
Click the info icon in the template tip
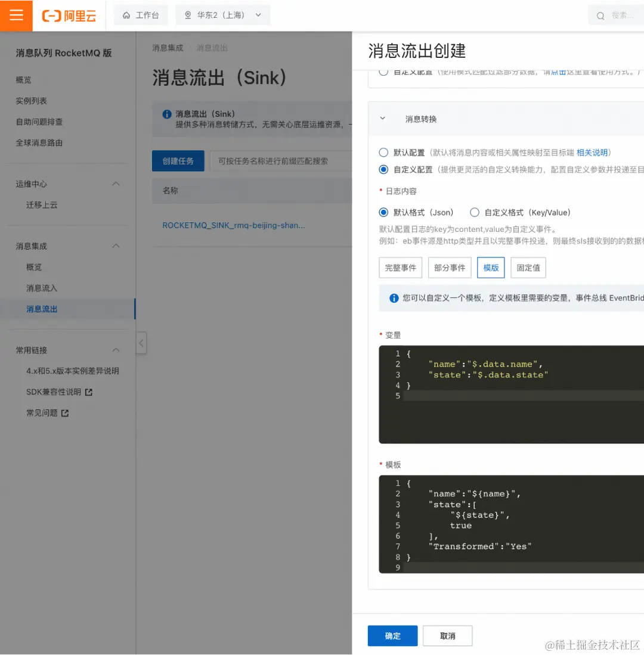(x=394, y=299)
